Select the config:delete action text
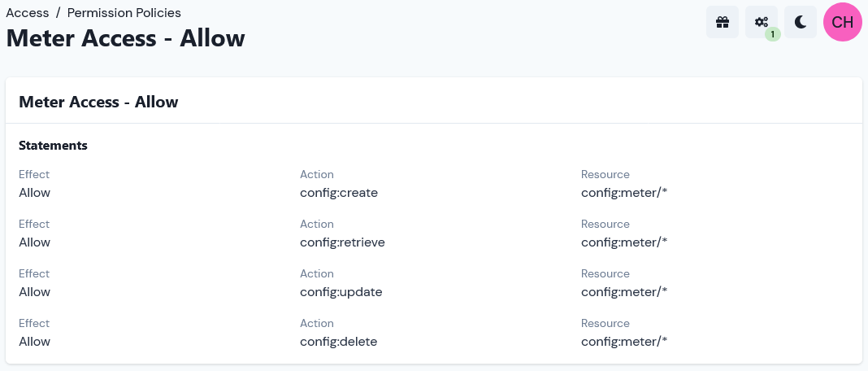The height and width of the screenshot is (371, 868). 338,342
